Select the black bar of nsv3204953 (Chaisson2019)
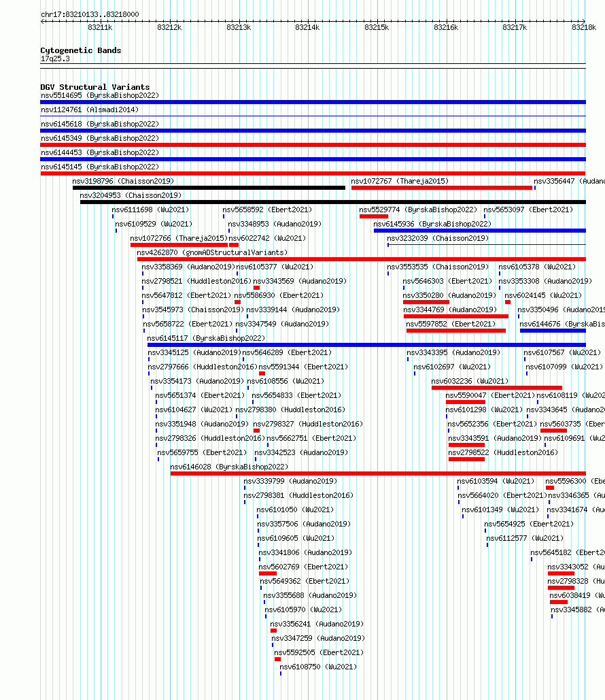The height and width of the screenshot is (700, 605). pos(333,202)
